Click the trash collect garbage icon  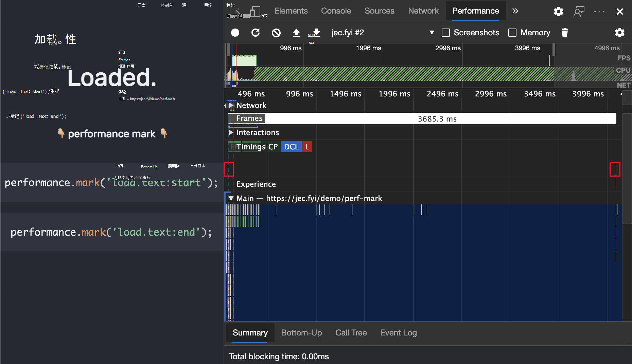point(565,33)
